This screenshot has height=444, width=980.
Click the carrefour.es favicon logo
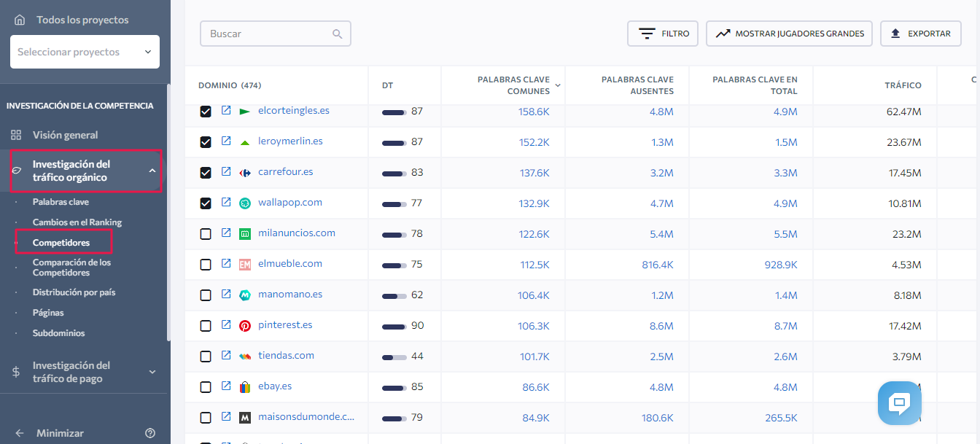[245, 173]
